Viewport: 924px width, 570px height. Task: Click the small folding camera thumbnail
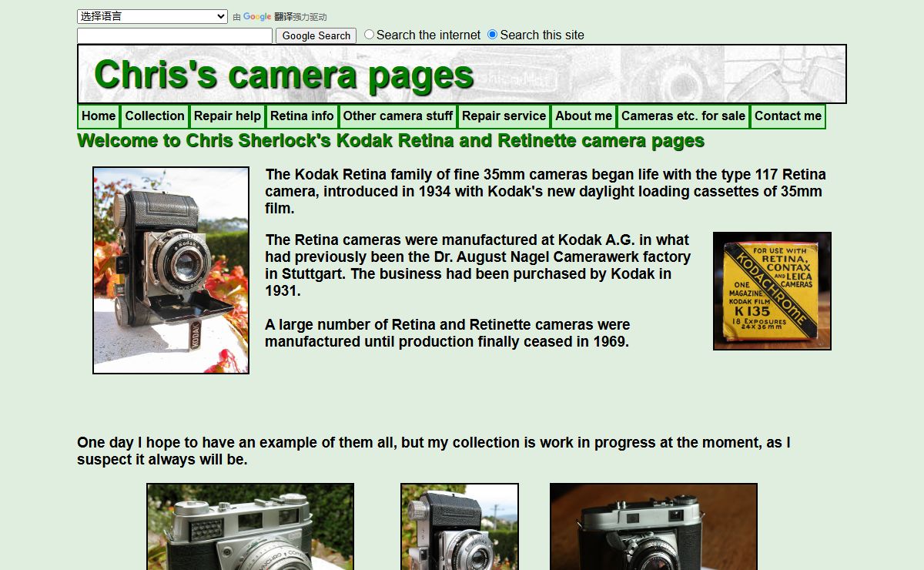pos(460,527)
